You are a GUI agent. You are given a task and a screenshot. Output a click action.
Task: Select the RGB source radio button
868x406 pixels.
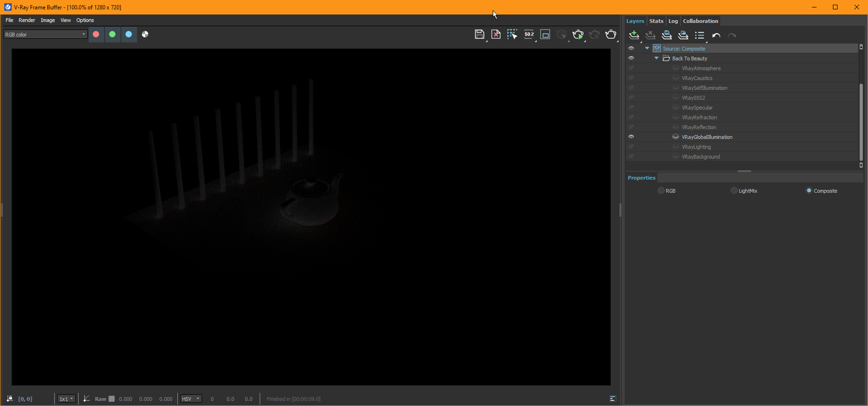click(661, 190)
